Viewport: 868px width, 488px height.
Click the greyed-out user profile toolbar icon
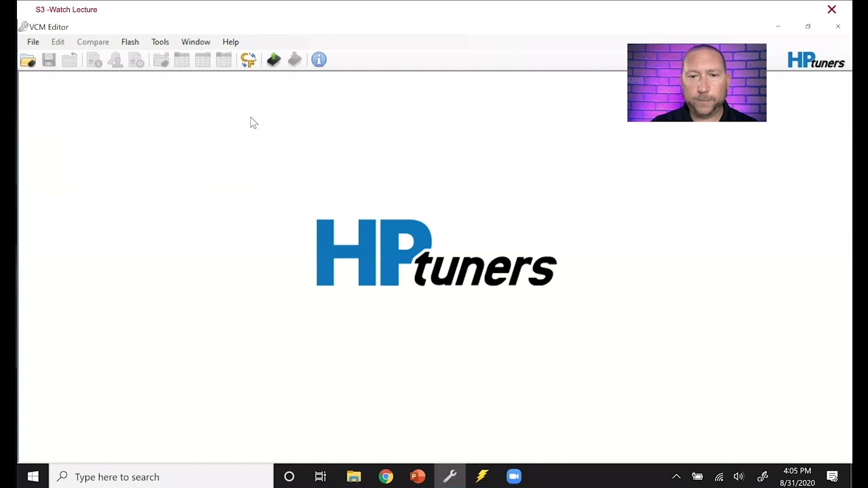[115, 60]
